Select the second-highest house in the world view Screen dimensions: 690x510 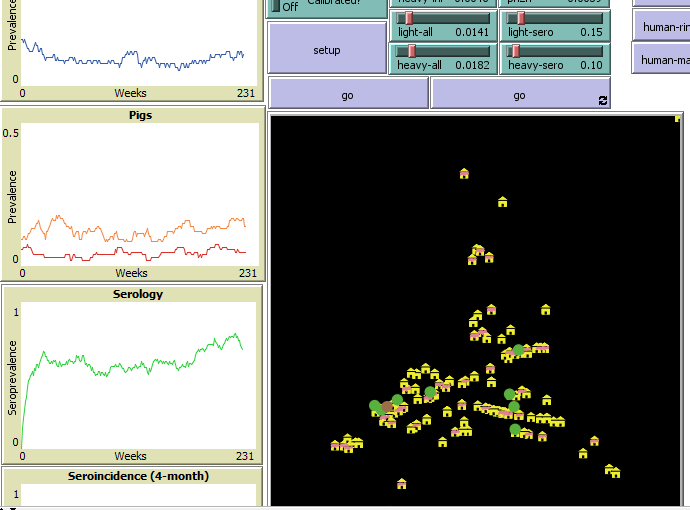[x=502, y=202]
